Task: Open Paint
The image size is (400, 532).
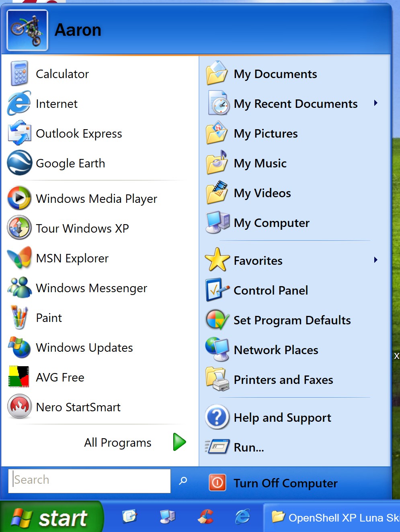Action: point(49,318)
